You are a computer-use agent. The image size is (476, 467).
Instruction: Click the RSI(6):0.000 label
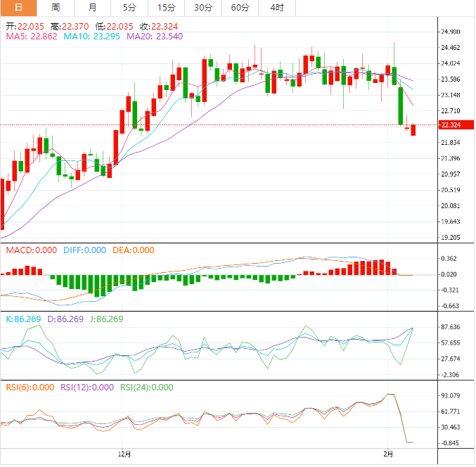(30, 388)
